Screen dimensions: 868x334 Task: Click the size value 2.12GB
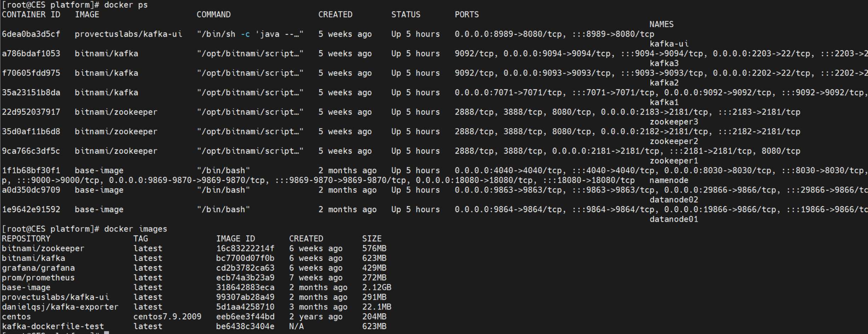click(x=376, y=287)
